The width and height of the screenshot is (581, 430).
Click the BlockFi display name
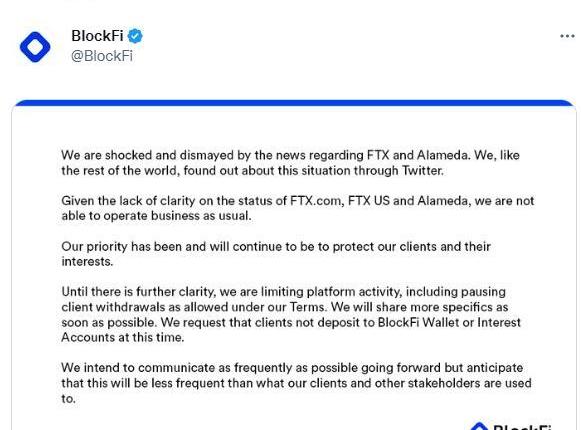point(97,36)
